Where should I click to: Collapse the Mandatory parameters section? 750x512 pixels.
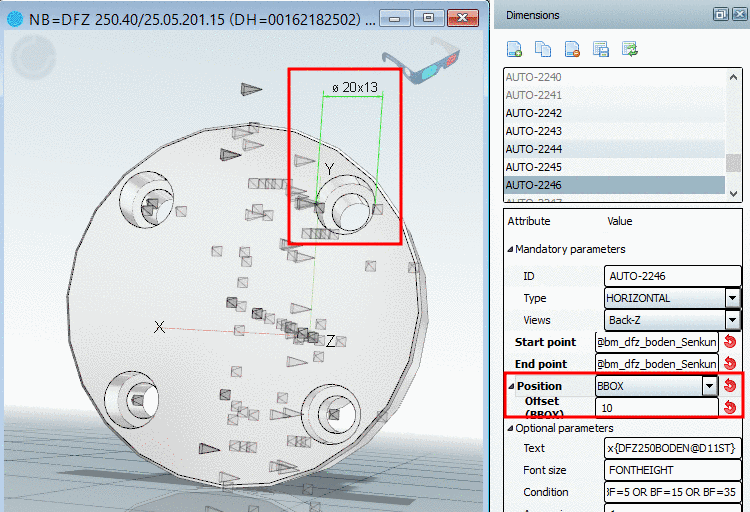(510, 249)
